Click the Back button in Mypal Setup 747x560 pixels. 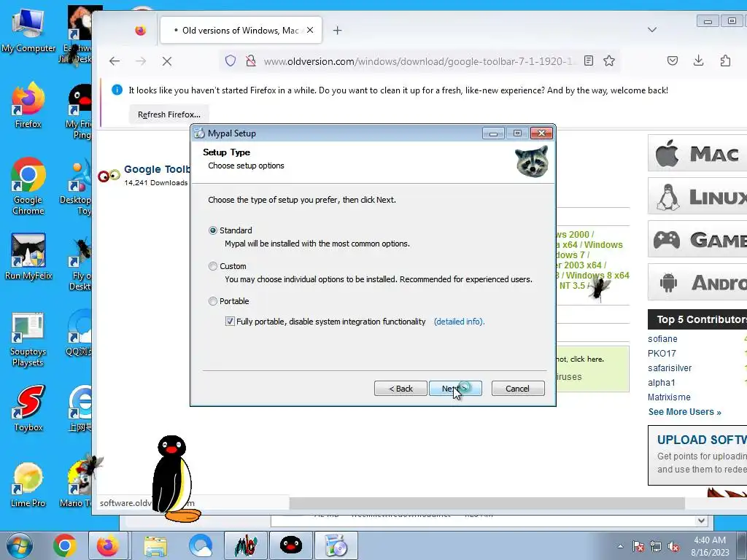[x=400, y=389]
